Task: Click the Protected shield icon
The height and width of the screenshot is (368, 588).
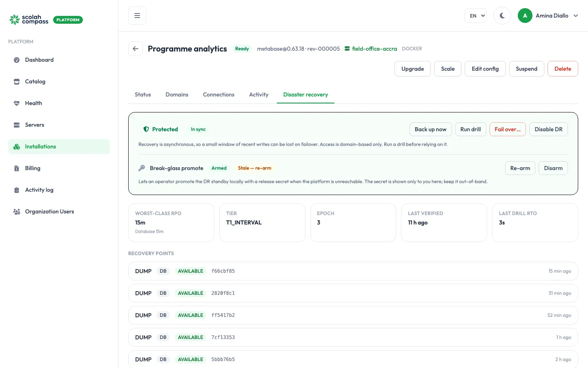Action: (146, 129)
